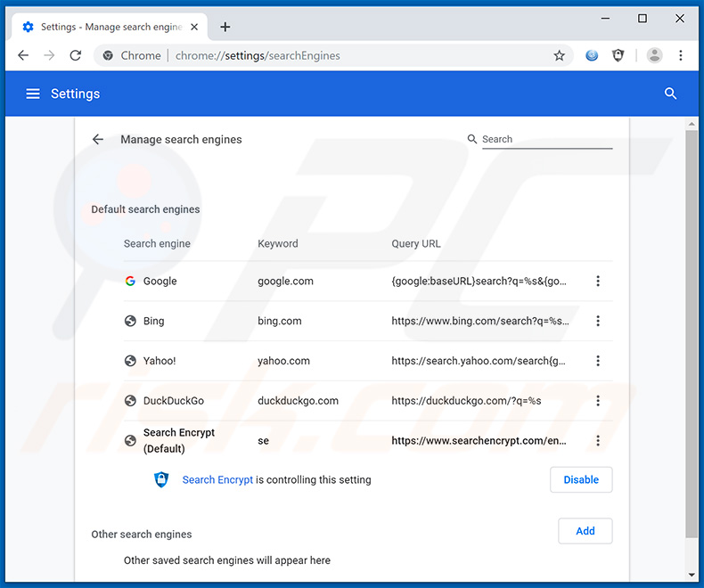Screen dimensions: 704x588
Task: Click the shield extension icon in toolbar
Action: coord(618,55)
